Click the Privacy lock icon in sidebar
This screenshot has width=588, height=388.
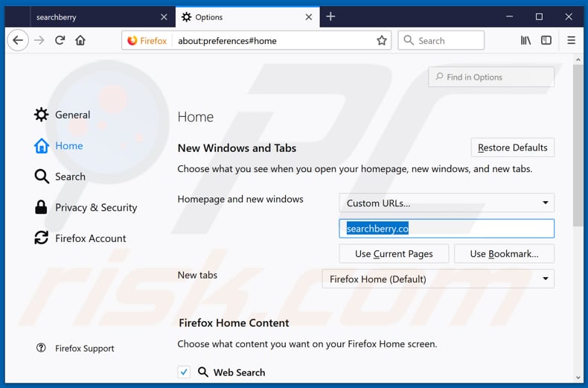click(x=41, y=207)
